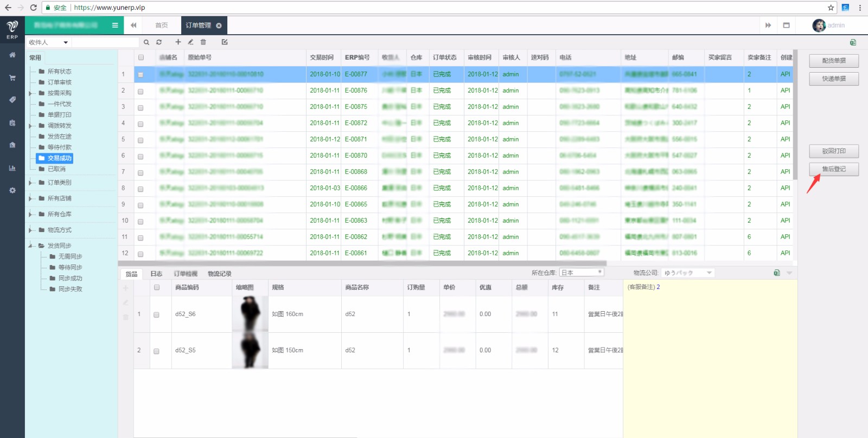Image resolution: width=868 pixels, height=438 pixels.
Task: Click browser bookmark star icon
Action: click(831, 8)
